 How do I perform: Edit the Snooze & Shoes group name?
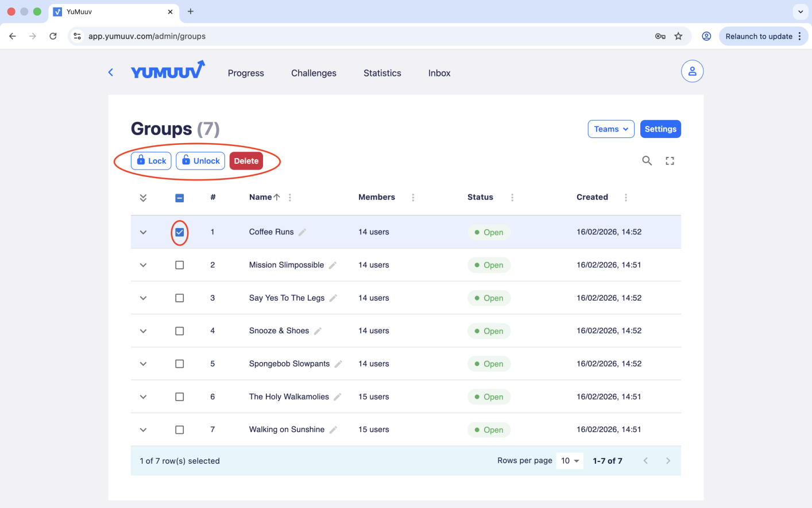318,331
